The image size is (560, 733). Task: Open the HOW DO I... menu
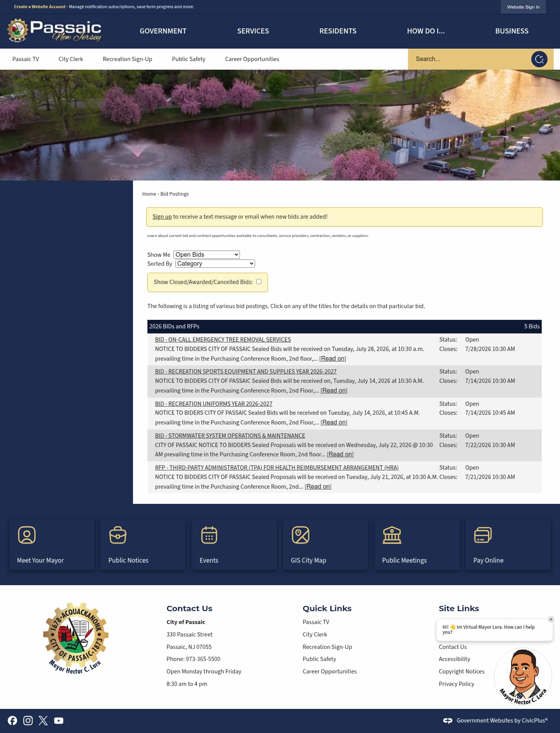point(425,31)
